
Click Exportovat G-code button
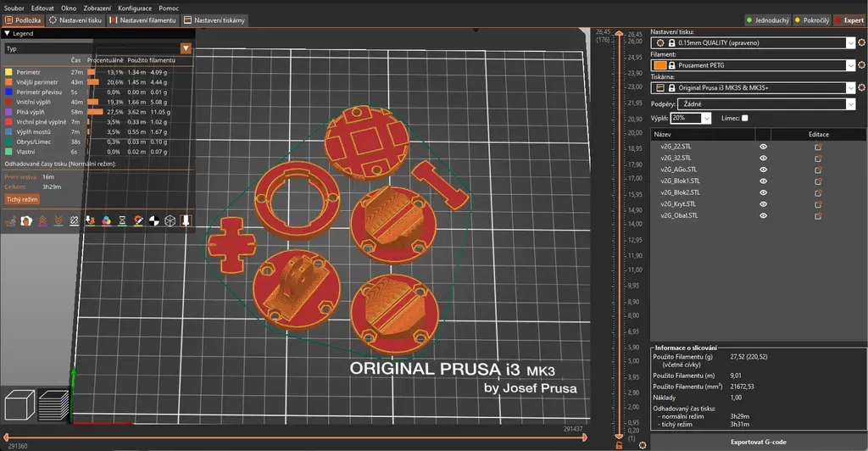(x=759, y=443)
